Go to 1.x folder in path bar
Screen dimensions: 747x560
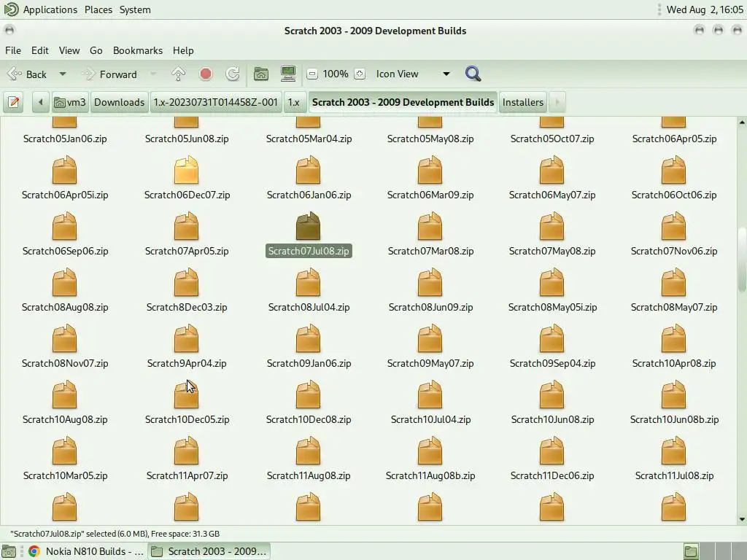click(x=294, y=102)
